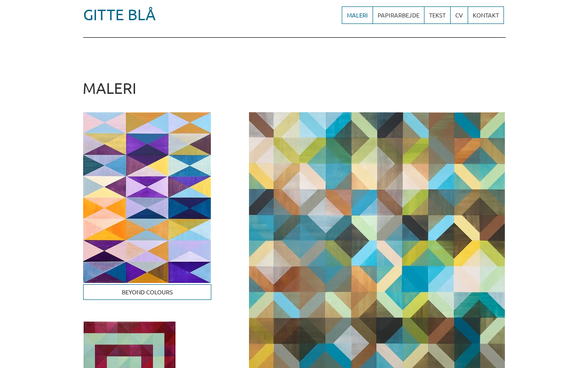Click the horizontal divider line below the header
Viewport: 588px width, 368px height.
294,37
